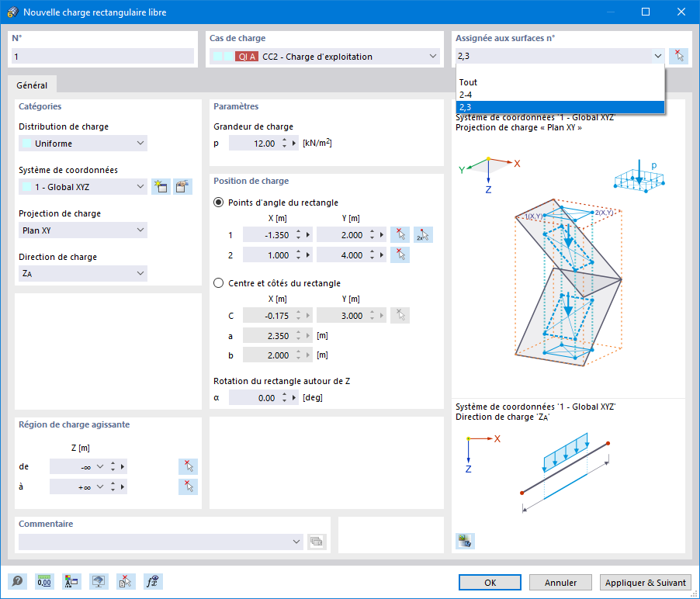Image resolution: width=700 pixels, height=599 pixels.
Task: Collapse the assigned surfaces dropdown arrow
Action: tap(657, 56)
